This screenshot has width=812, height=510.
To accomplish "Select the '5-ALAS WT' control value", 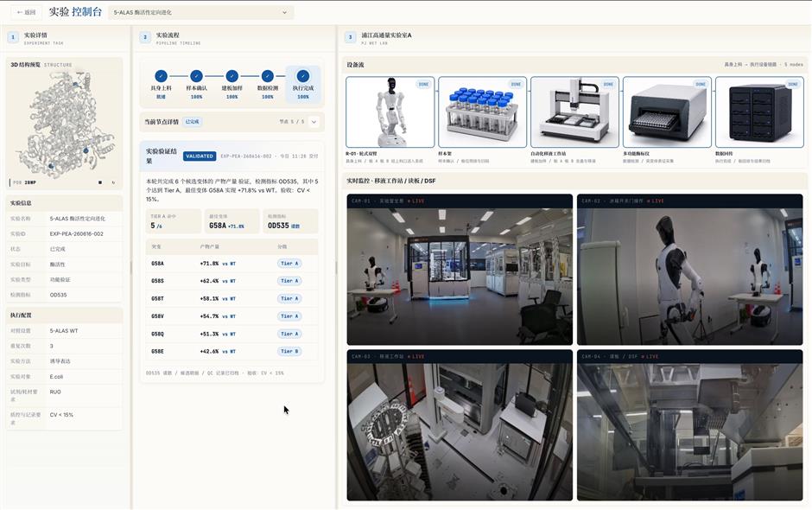I will tap(64, 331).
